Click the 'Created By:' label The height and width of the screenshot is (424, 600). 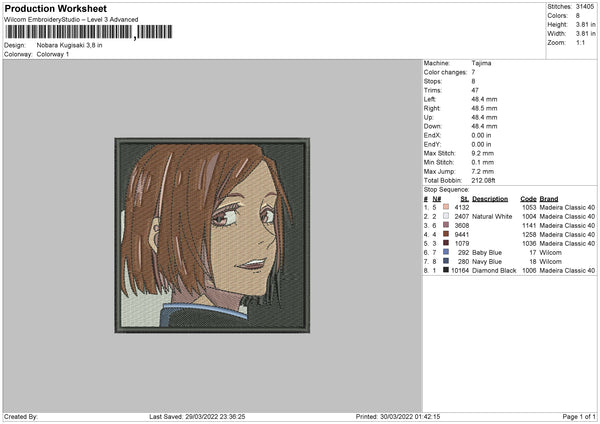tap(21, 416)
